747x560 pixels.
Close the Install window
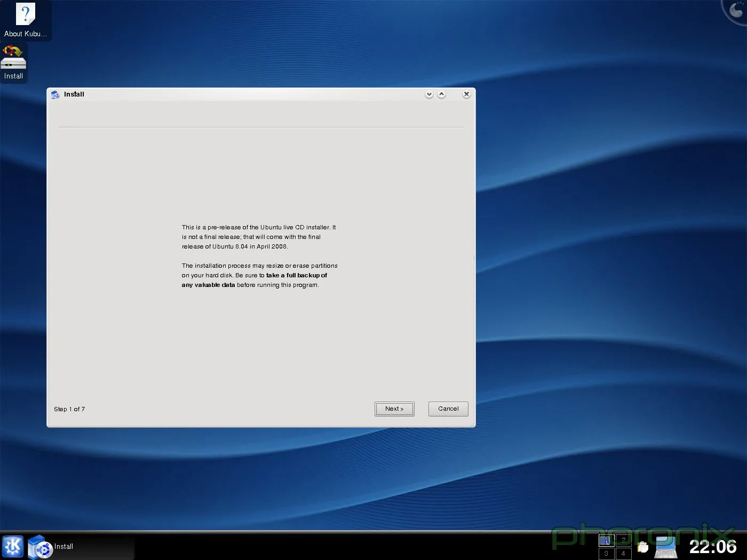466,94
